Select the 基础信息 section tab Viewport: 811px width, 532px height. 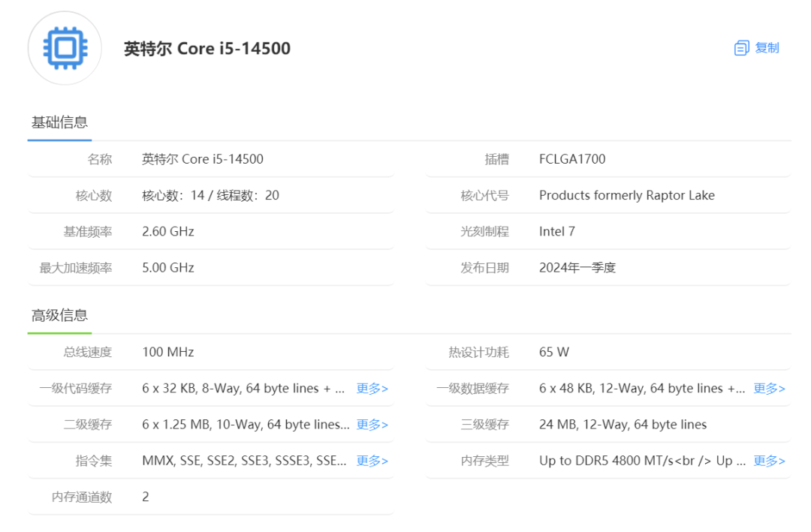pyautogui.click(x=59, y=122)
